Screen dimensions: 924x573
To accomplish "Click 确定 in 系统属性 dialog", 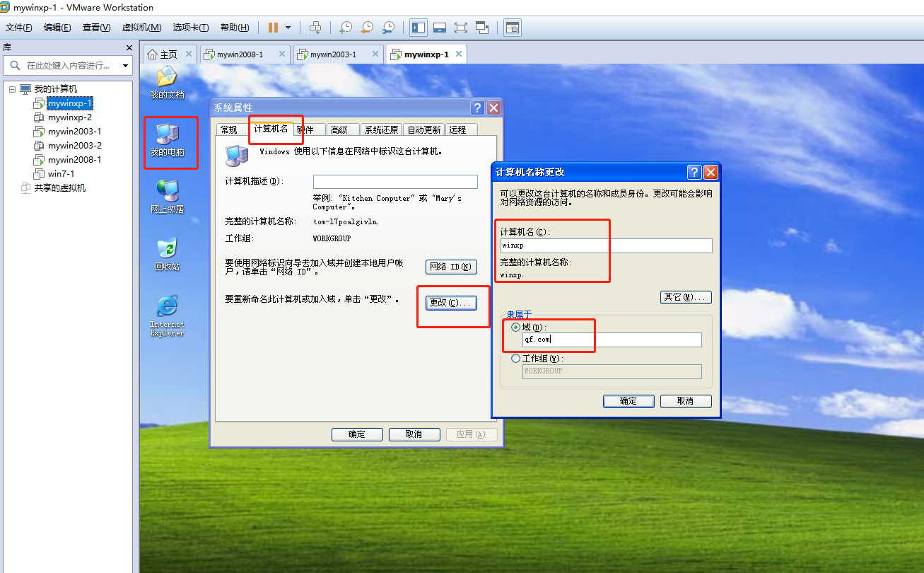I will coord(357,434).
